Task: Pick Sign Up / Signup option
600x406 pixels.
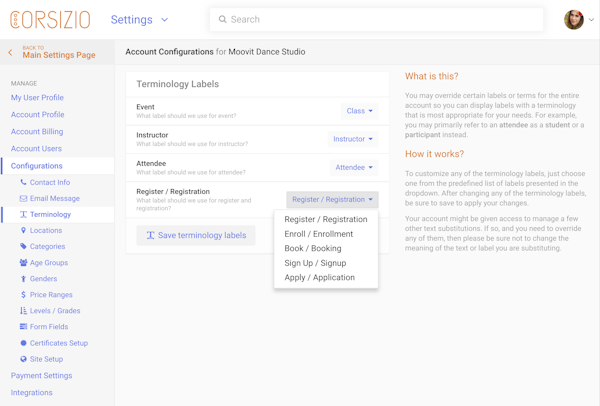Action: tap(315, 263)
